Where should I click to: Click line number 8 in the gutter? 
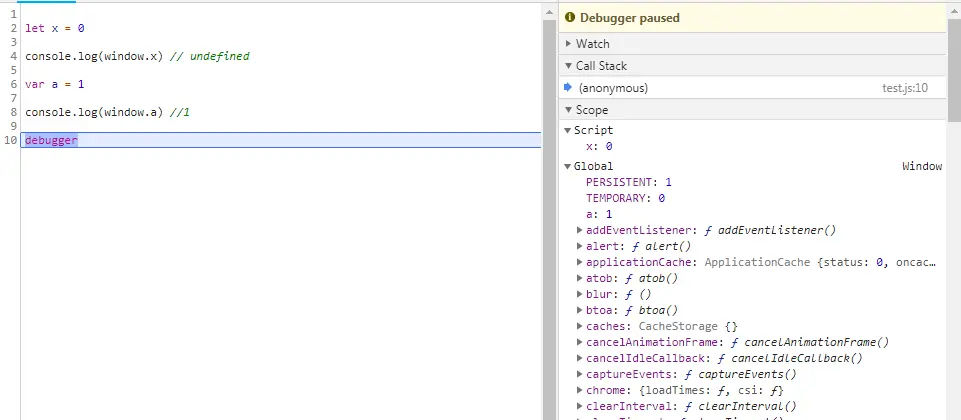(13, 112)
